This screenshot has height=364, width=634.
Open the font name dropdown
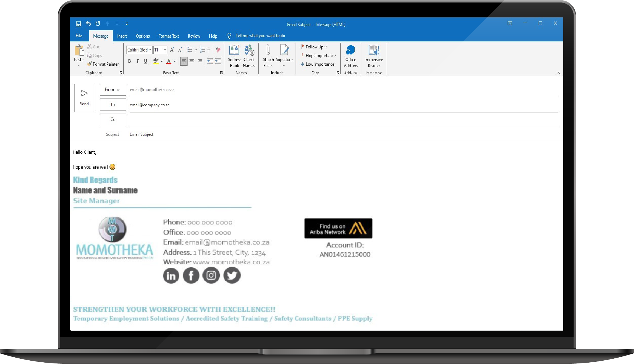point(150,50)
